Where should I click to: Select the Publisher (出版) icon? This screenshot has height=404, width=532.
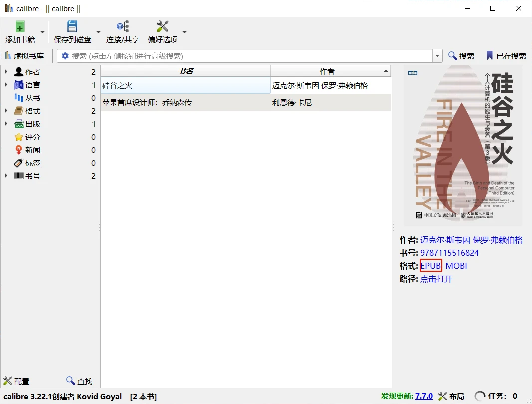point(18,124)
